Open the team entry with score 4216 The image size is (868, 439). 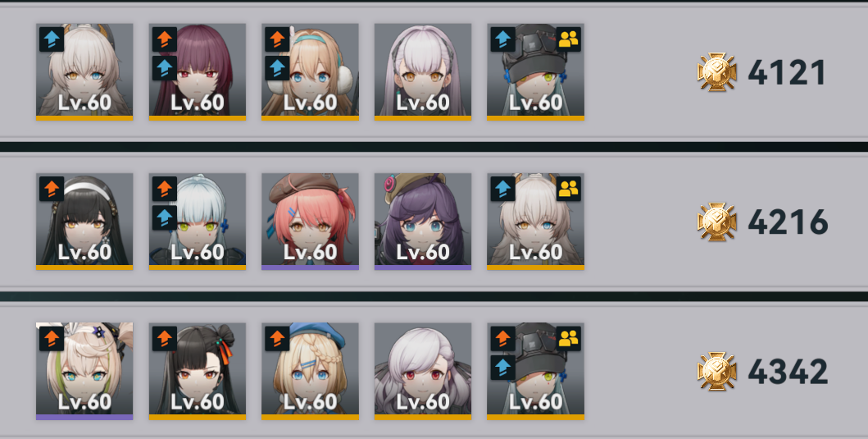434,222
